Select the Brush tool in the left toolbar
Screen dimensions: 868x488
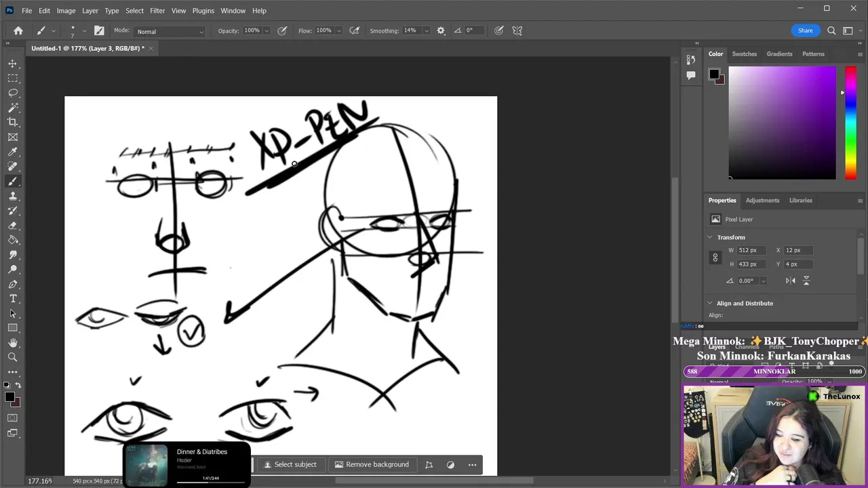click(x=13, y=182)
